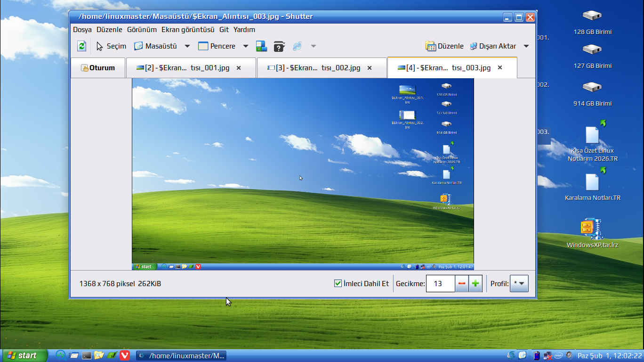
Task: Click the capture menu/section icon
Action: (261, 46)
